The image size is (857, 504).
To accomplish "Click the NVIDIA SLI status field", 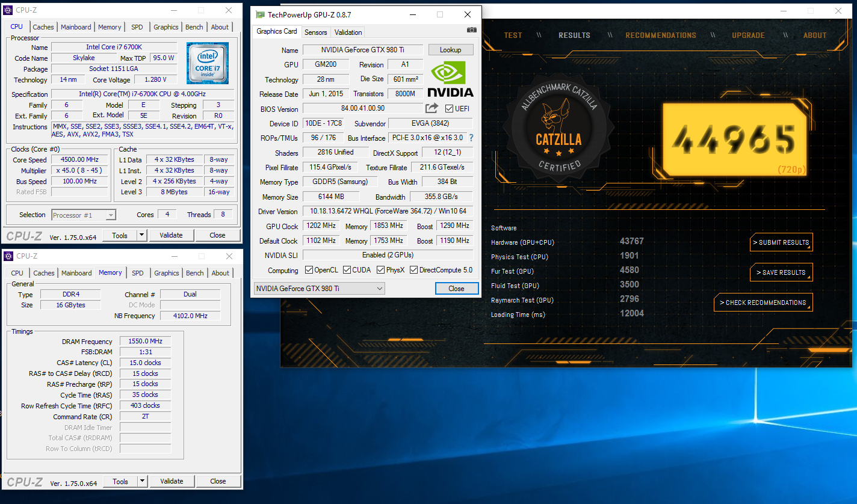I will [388, 256].
